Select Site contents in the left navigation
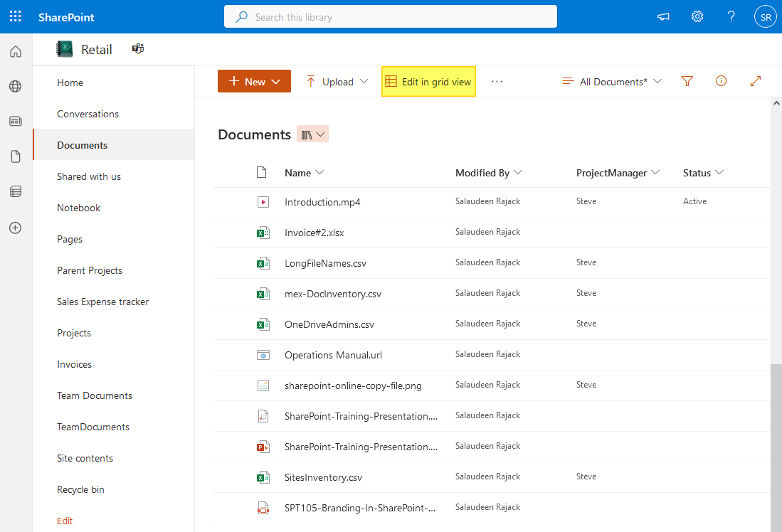782x532 pixels. point(85,458)
